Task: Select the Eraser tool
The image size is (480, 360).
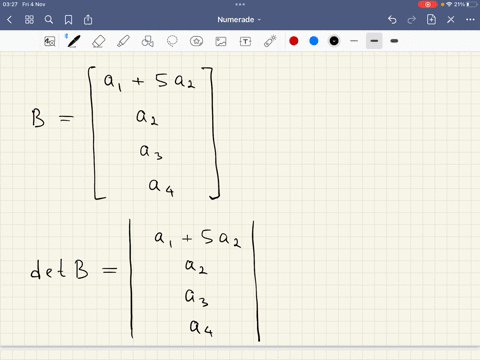Action: [x=98, y=41]
